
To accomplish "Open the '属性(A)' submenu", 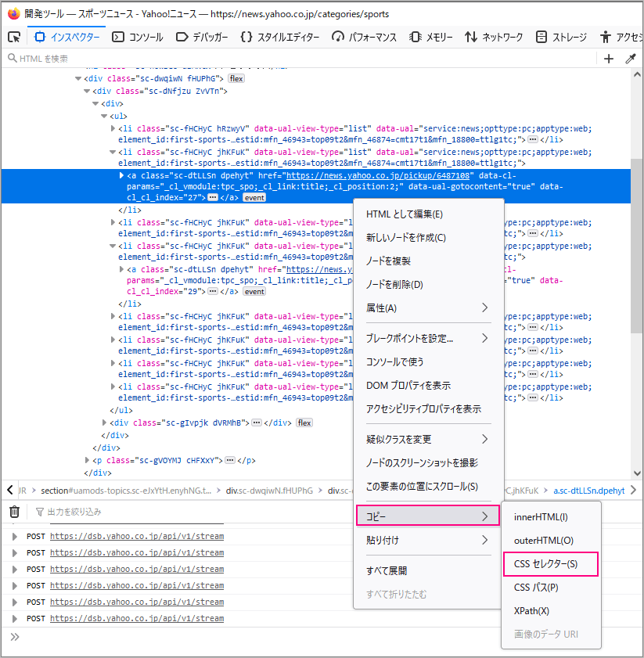I will (429, 308).
